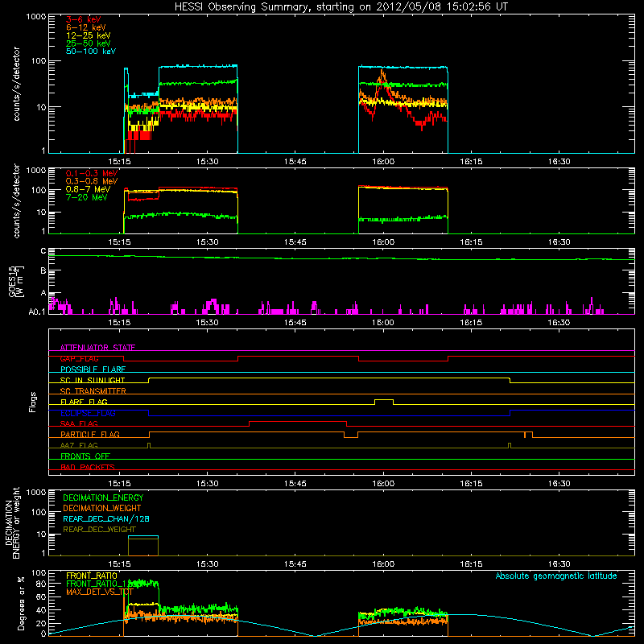This screenshot has width=644, height=644.
Task: Click the A0.1 tick label on GOES axis
Action: coord(37,312)
